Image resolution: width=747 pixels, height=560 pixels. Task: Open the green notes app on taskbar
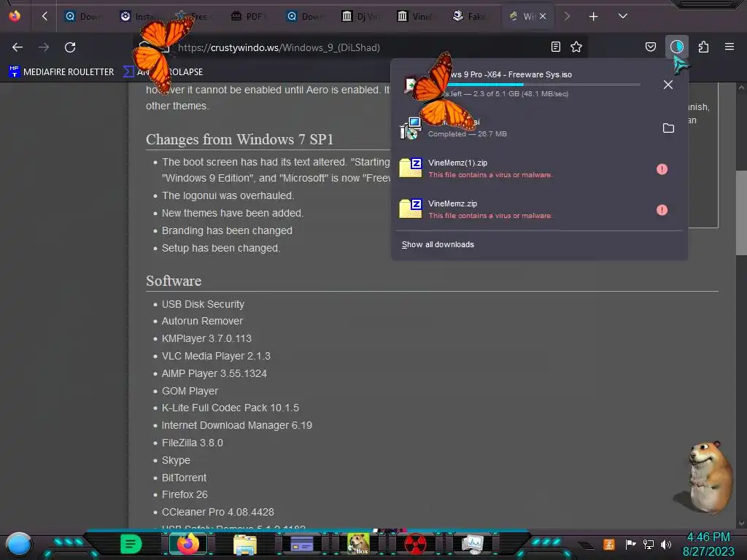click(131, 544)
